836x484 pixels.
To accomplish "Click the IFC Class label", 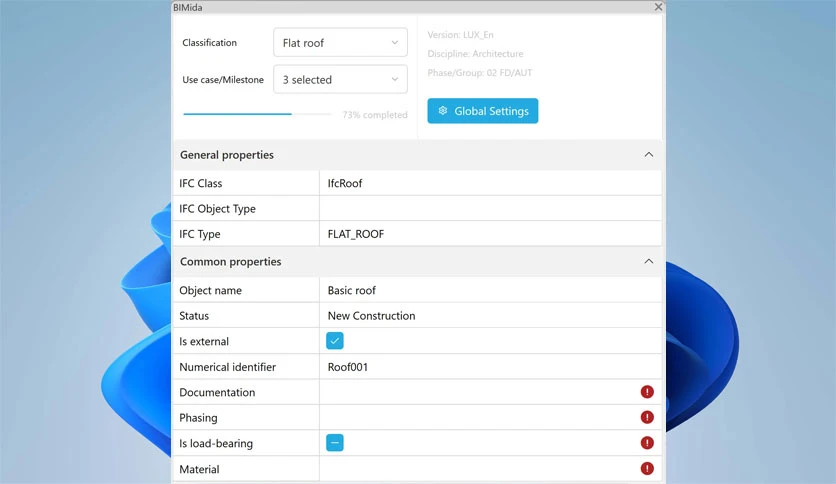I will point(200,183).
